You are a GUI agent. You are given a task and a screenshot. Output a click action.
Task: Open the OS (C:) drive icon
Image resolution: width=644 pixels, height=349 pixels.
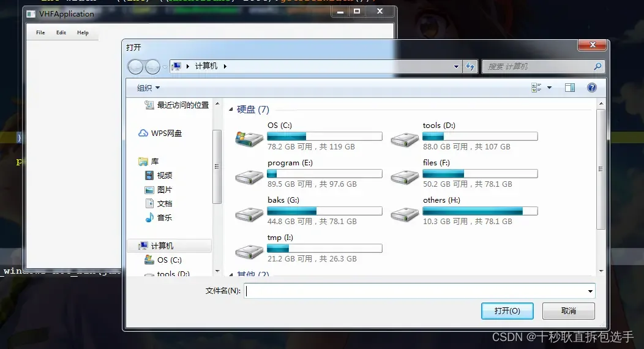249,139
